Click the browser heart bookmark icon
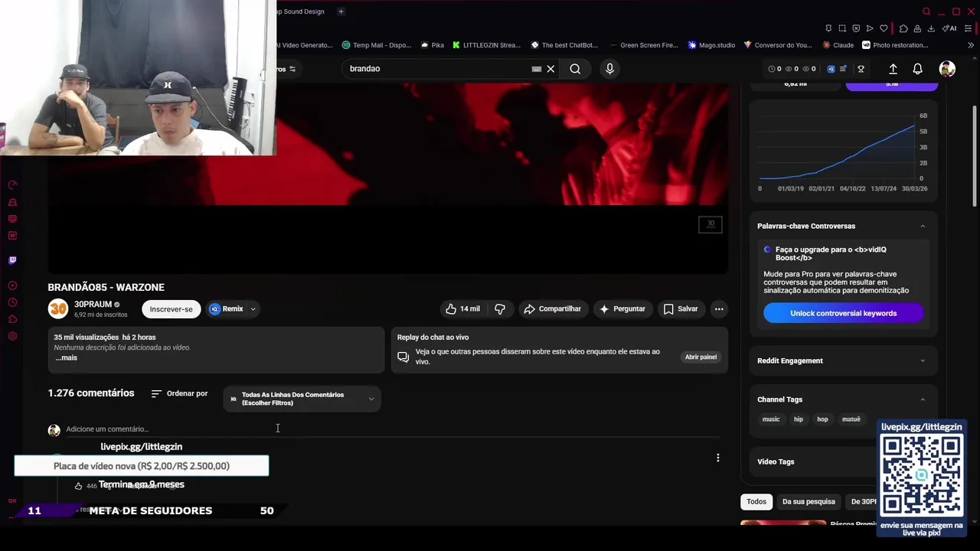 click(x=884, y=28)
